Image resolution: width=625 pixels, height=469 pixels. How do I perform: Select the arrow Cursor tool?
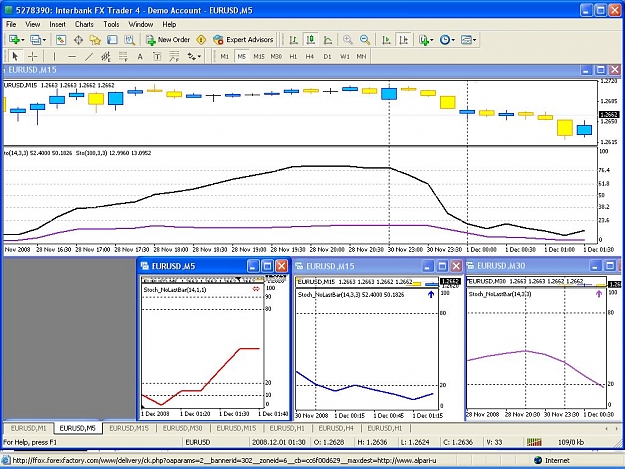point(15,57)
